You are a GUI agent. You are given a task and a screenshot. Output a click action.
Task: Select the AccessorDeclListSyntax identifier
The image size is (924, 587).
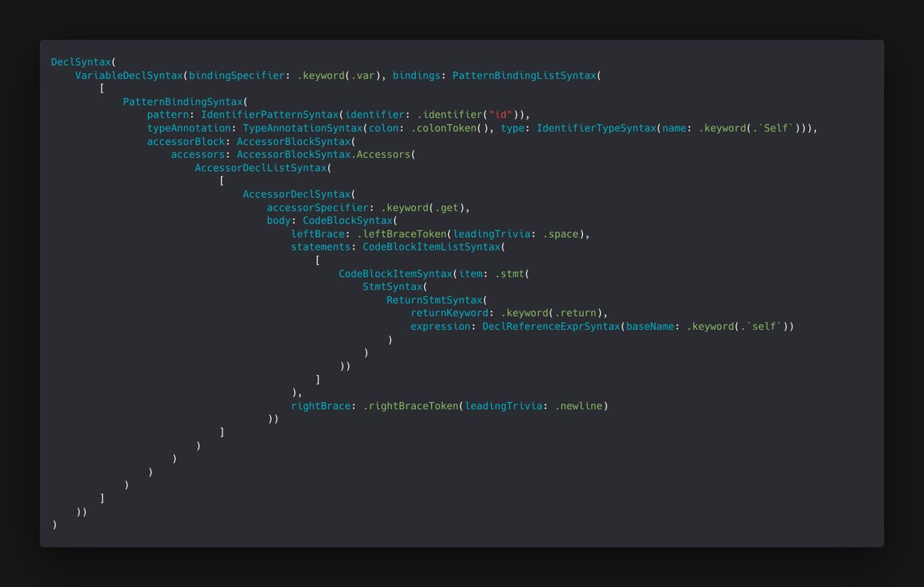262,168
